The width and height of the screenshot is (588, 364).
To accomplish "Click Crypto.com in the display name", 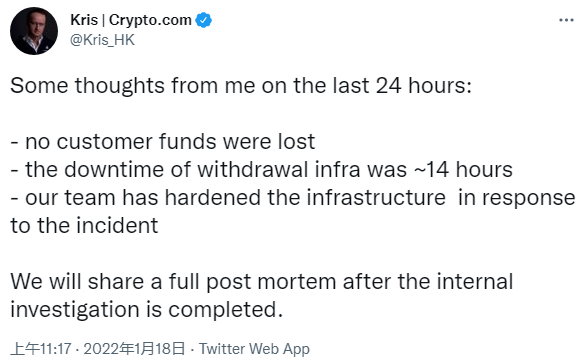I will click(x=150, y=20).
